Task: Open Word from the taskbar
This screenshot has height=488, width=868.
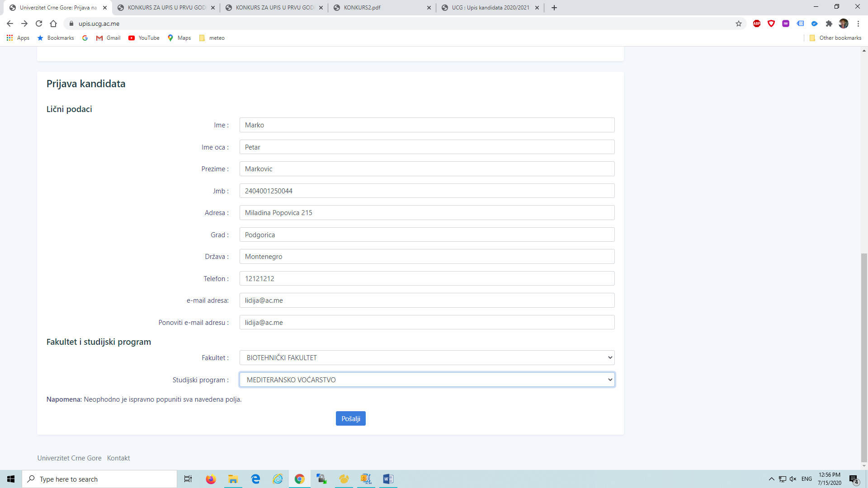Action: (388, 479)
